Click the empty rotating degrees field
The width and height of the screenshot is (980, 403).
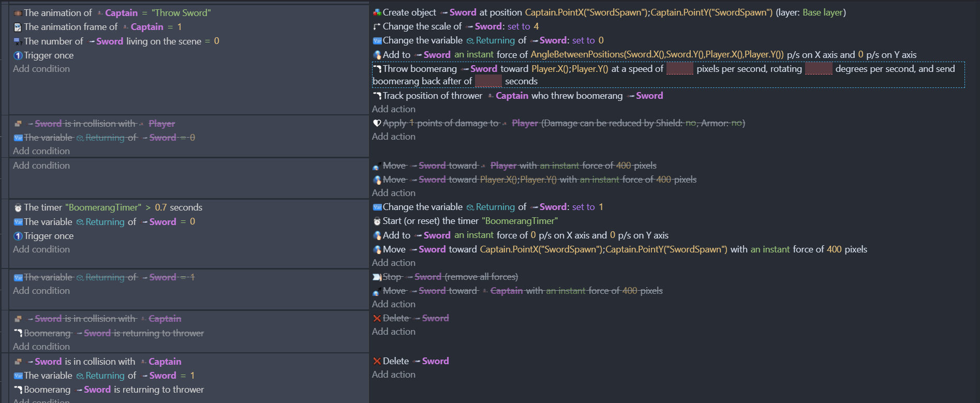click(x=819, y=69)
